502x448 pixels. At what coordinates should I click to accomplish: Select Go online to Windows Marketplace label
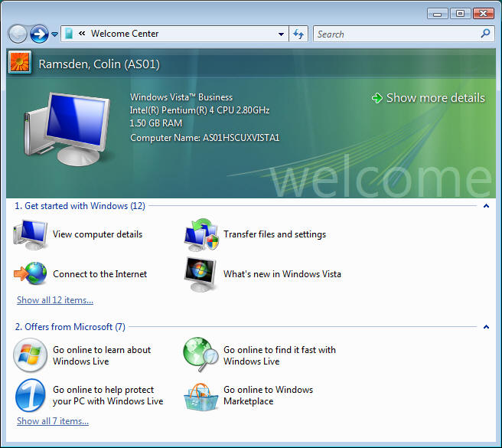point(269,395)
